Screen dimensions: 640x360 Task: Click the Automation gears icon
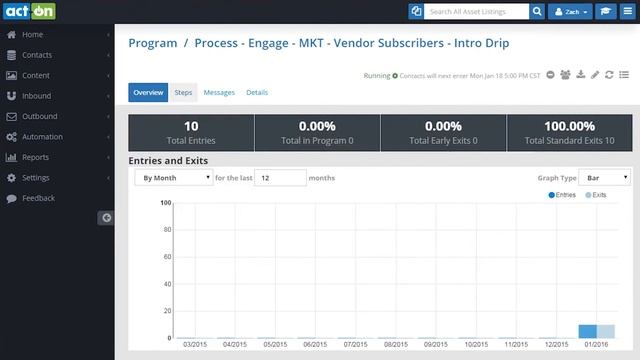(x=11, y=137)
